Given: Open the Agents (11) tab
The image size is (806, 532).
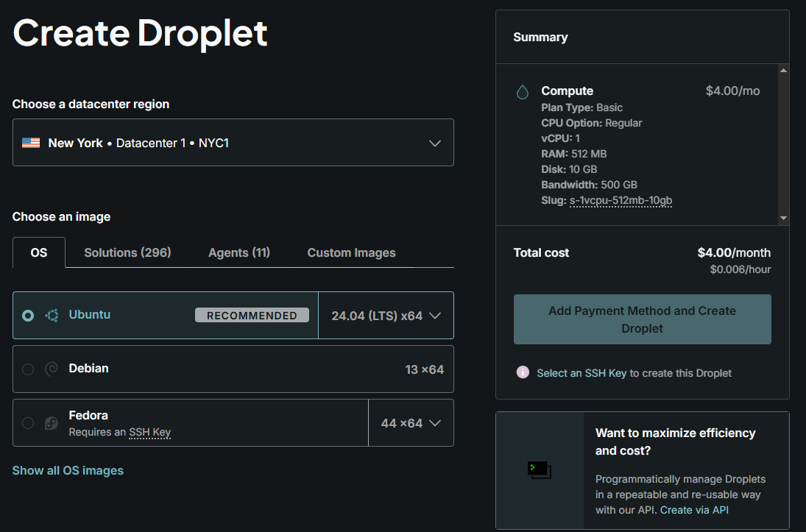Looking at the screenshot, I should (x=239, y=252).
